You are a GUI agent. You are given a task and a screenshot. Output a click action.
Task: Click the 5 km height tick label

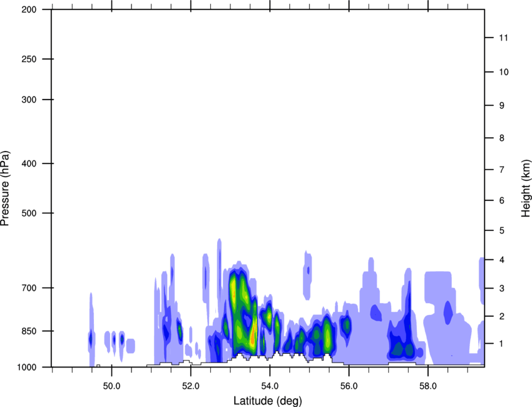(502, 230)
